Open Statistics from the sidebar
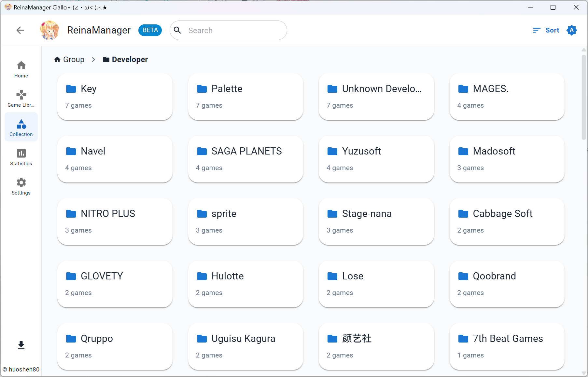 (21, 157)
